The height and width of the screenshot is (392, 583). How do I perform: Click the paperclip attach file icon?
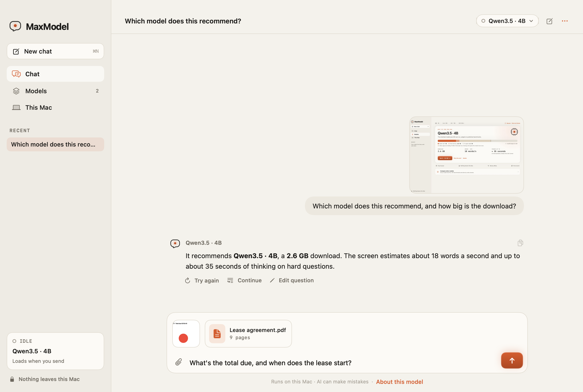(178, 362)
